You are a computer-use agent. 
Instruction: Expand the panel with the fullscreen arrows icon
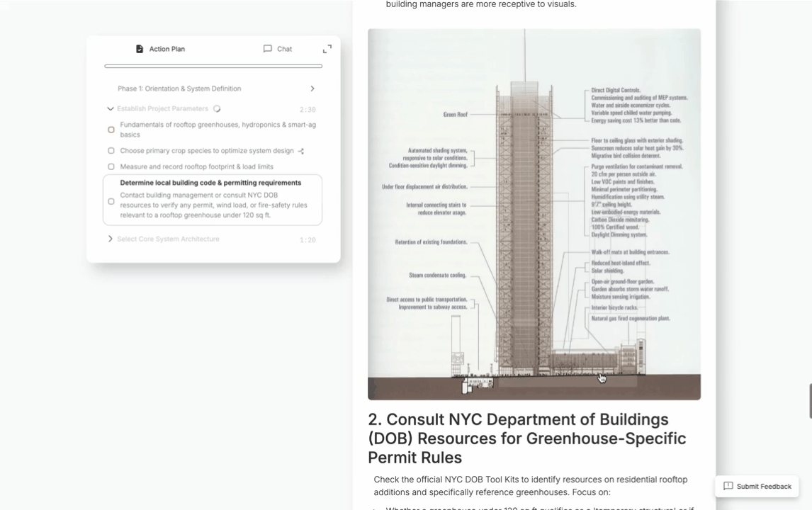point(327,49)
